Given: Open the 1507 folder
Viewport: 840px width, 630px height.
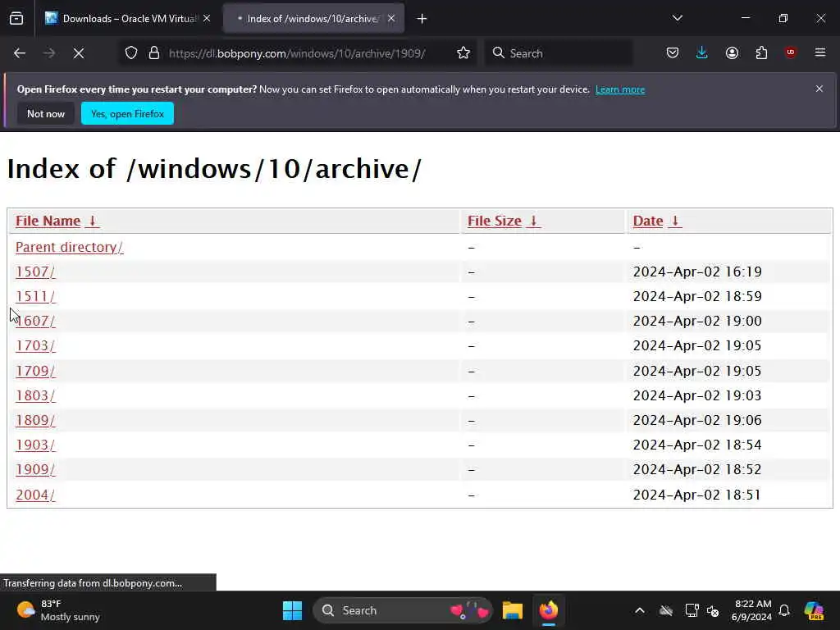Looking at the screenshot, I should 35,272.
